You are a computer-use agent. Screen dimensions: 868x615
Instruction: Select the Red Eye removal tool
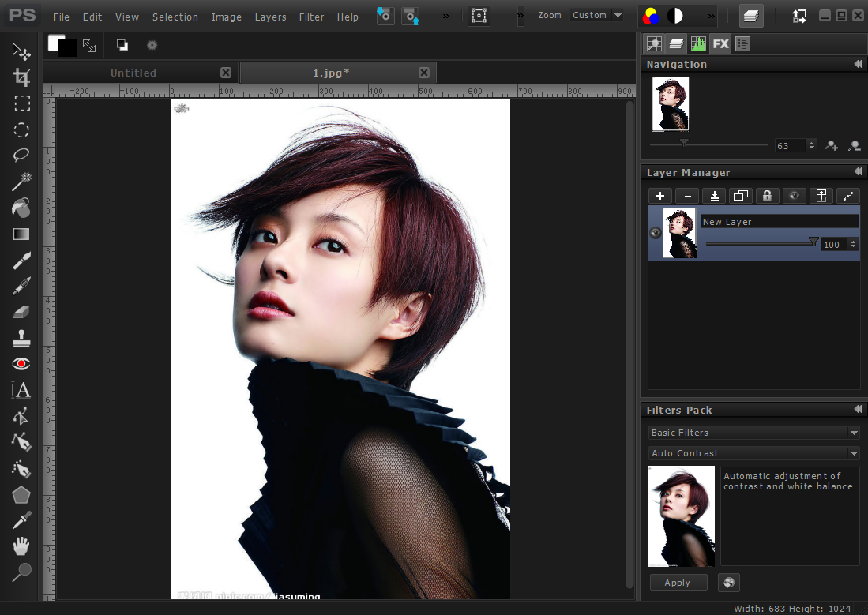[21, 363]
